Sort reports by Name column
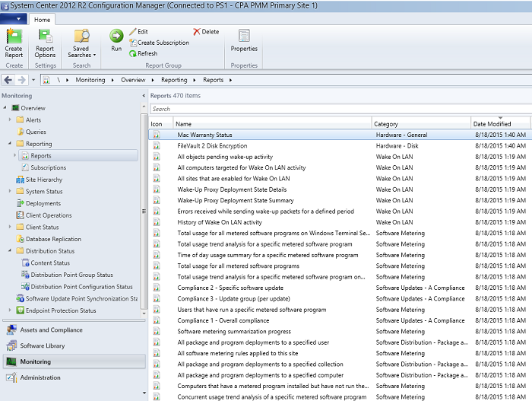 coord(272,124)
